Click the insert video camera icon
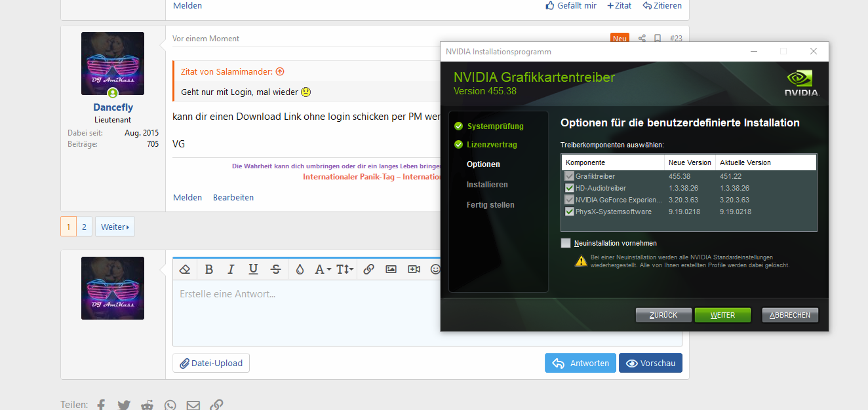Viewport: 868px width, 410px height. tap(414, 269)
